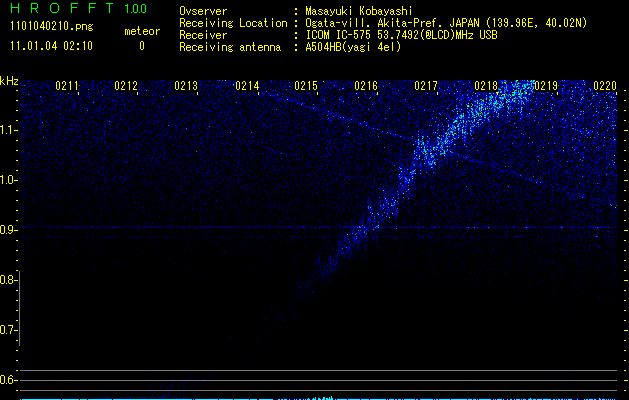Screen dimensions: 629x400
Task: Click the cyan signal-level strip along the bottom edge
Action: 319,398
